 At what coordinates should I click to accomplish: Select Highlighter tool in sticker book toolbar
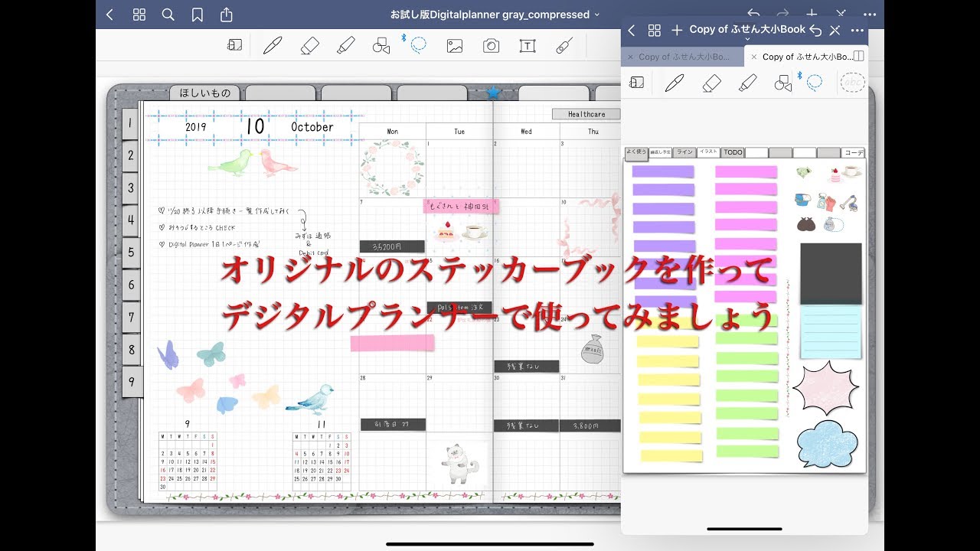pyautogui.click(x=748, y=83)
